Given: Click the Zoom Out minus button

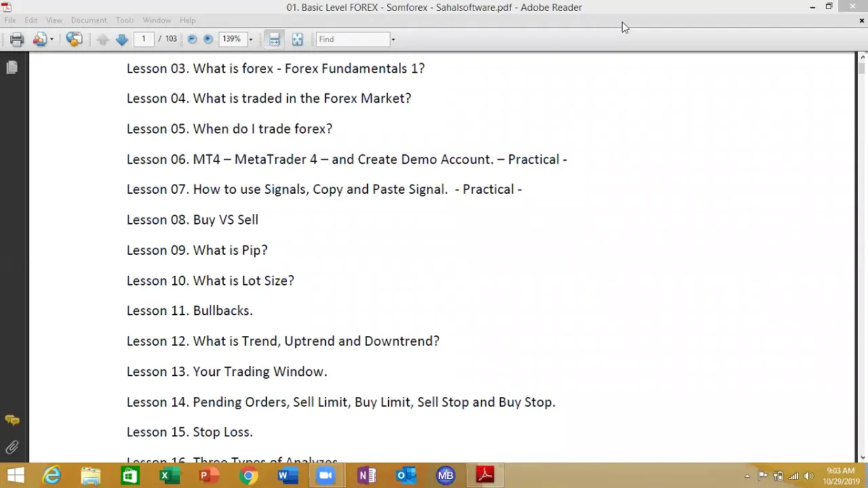Looking at the screenshot, I should point(192,39).
